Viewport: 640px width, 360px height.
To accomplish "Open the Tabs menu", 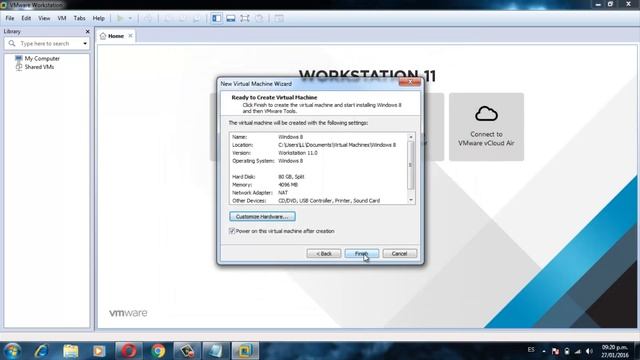I will pyautogui.click(x=80, y=18).
